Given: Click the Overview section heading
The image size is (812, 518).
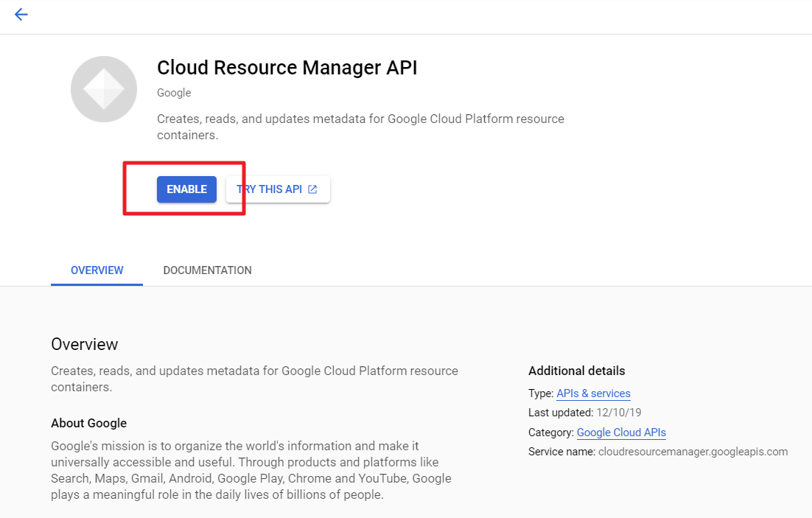Looking at the screenshot, I should pyautogui.click(x=84, y=344).
